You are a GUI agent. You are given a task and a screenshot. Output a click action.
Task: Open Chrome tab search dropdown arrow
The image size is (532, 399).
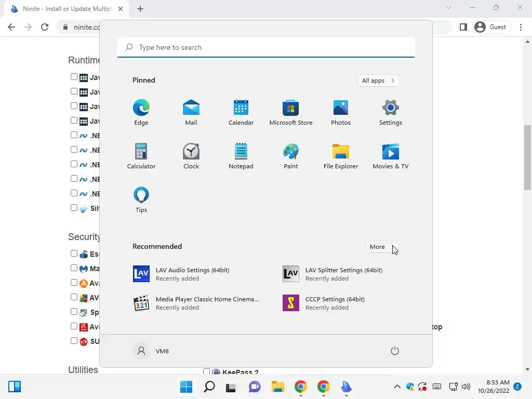[x=448, y=7]
